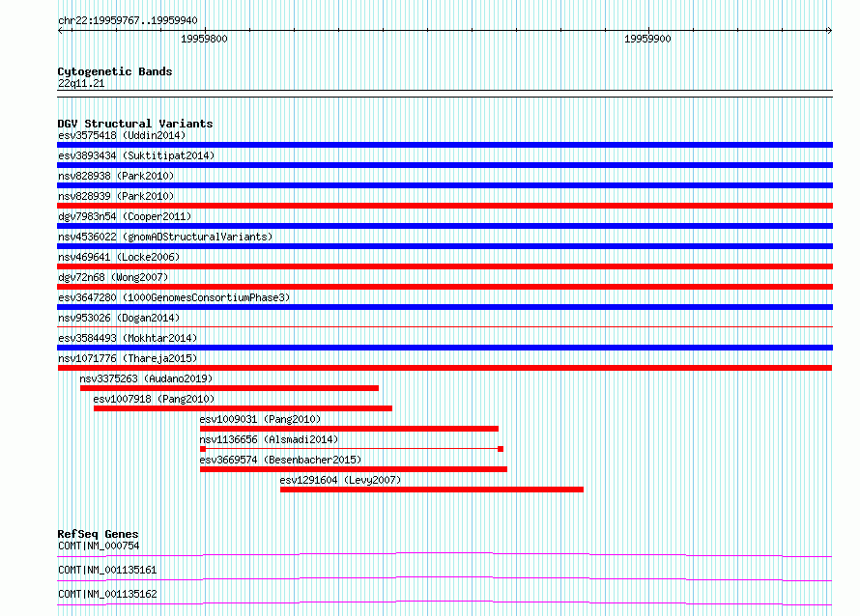Open nsv828938 (Park2010) variant label
Image resolution: width=860 pixels, height=616 pixels.
click(116, 176)
